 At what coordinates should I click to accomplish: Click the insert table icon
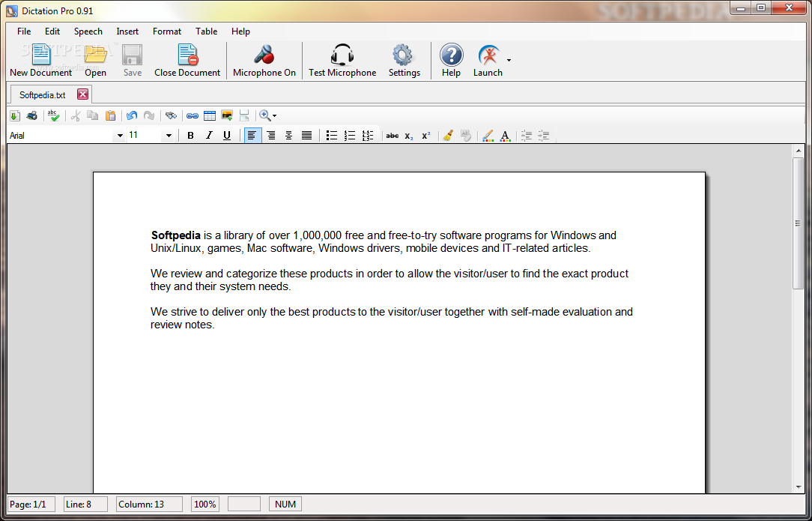(210, 115)
